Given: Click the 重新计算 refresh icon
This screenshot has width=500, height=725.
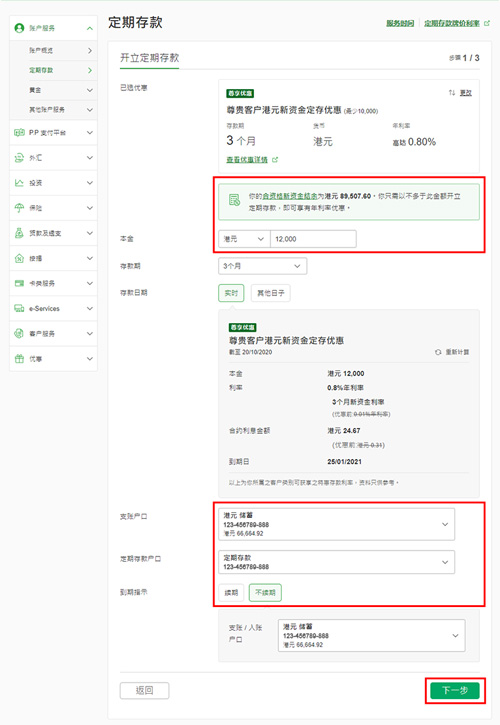Looking at the screenshot, I should (438, 352).
